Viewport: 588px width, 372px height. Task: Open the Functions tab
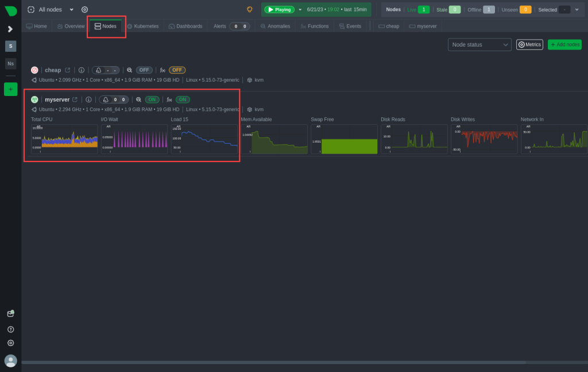pyautogui.click(x=315, y=26)
